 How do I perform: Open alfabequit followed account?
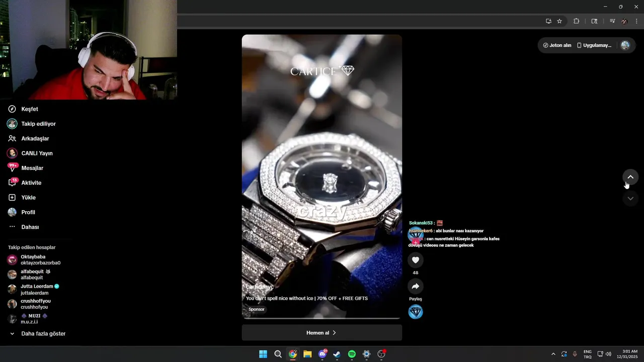[29, 275]
